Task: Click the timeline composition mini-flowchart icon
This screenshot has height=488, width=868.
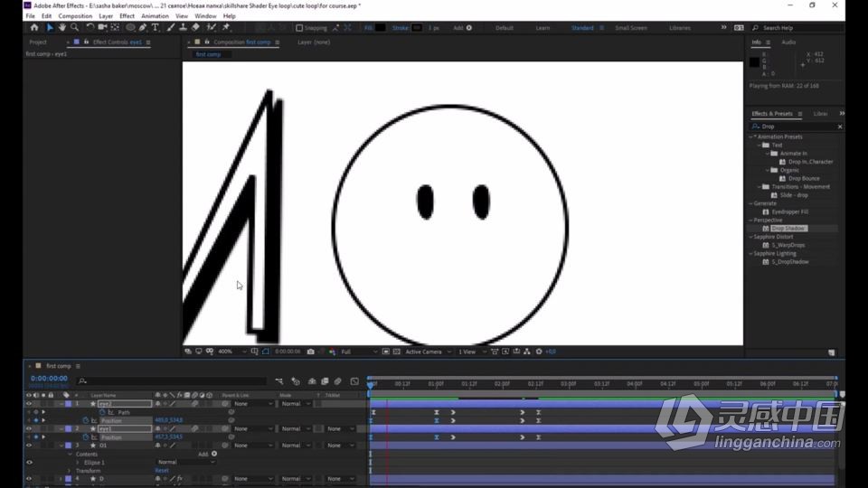Action: (x=279, y=381)
